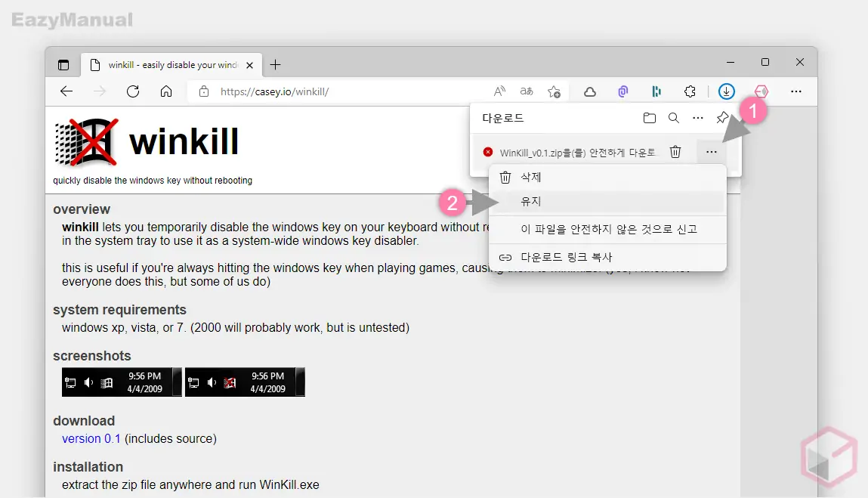Open the Extensions puzzle icon
Screen dimensions: 868x498
690,91
